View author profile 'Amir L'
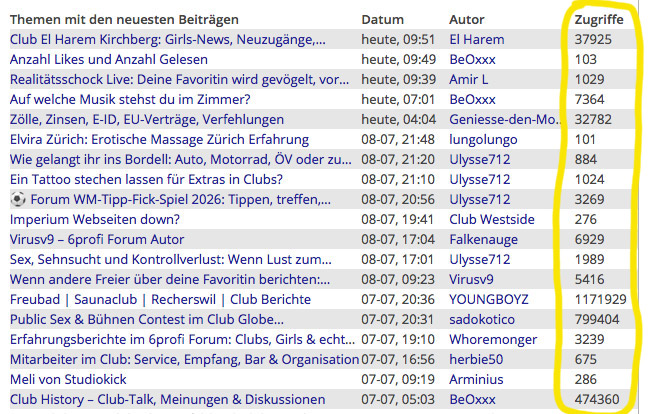The image size is (648, 414). point(469,79)
